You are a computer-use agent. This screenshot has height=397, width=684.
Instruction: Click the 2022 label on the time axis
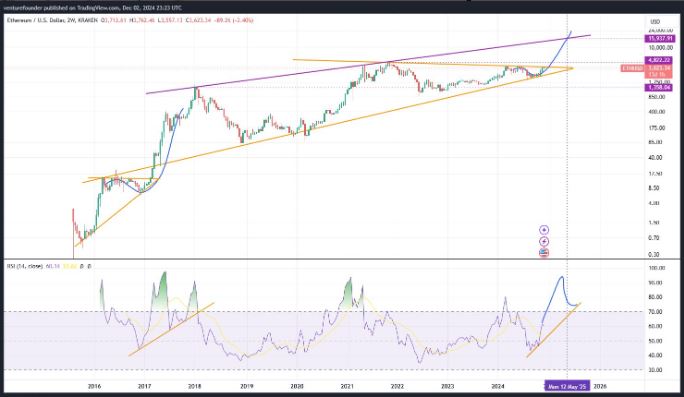pos(397,386)
